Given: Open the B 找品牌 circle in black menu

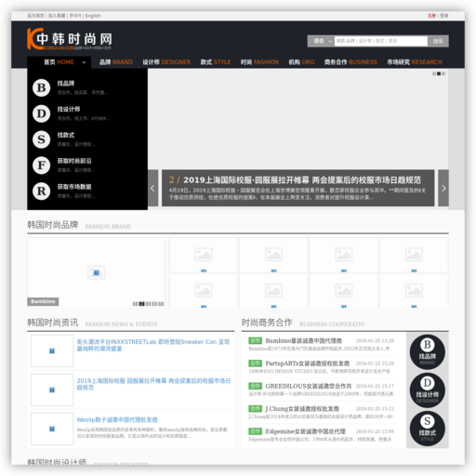Looking at the screenshot, I should [x=42, y=88].
